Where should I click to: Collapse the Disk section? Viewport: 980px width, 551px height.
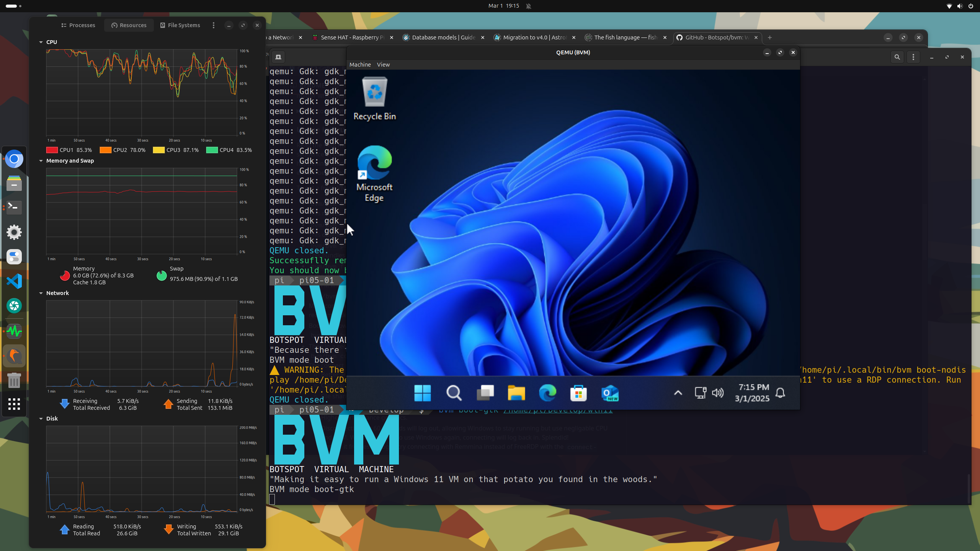click(41, 419)
